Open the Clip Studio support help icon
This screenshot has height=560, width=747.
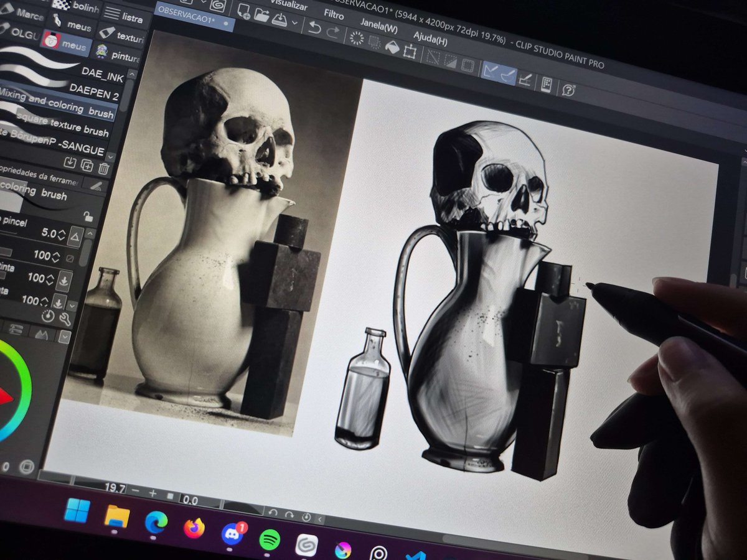coord(568,90)
